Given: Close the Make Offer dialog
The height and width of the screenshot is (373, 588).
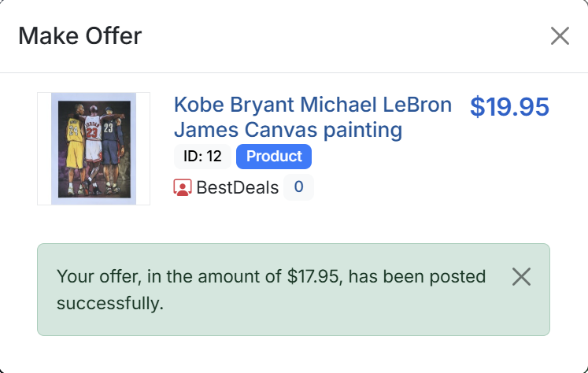Looking at the screenshot, I should point(560,36).
